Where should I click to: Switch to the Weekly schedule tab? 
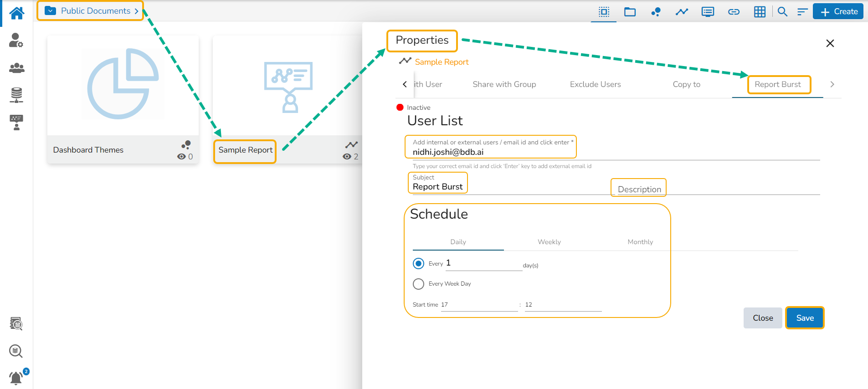[x=550, y=242]
